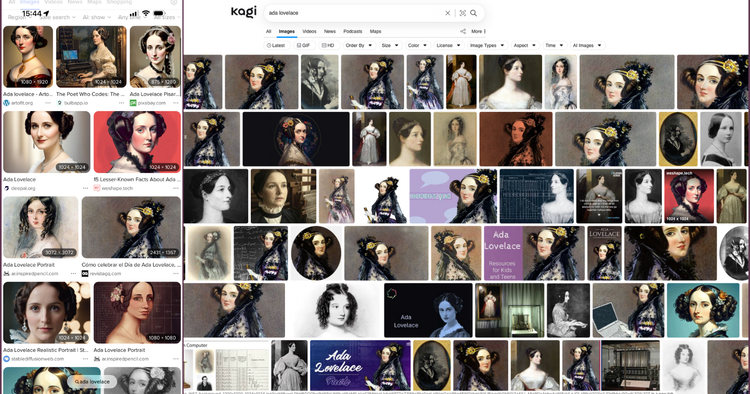Switch to the News tab in Kagi
The width and height of the screenshot is (750, 394).
330,32
